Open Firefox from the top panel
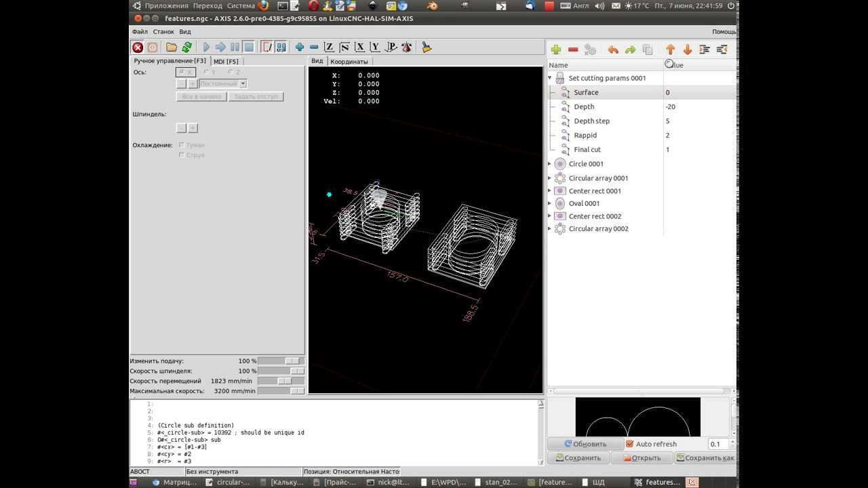The image size is (868, 488). click(x=263, y=5)
